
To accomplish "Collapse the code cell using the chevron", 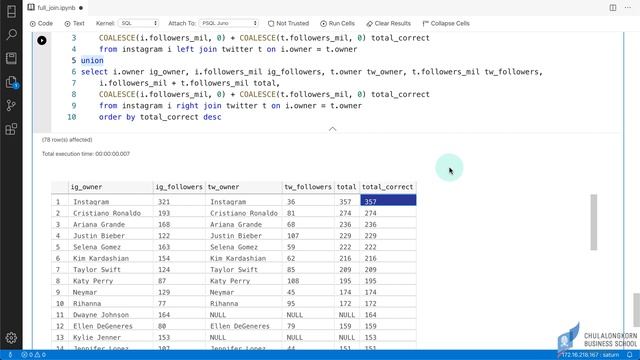I will tap(333, 129).
